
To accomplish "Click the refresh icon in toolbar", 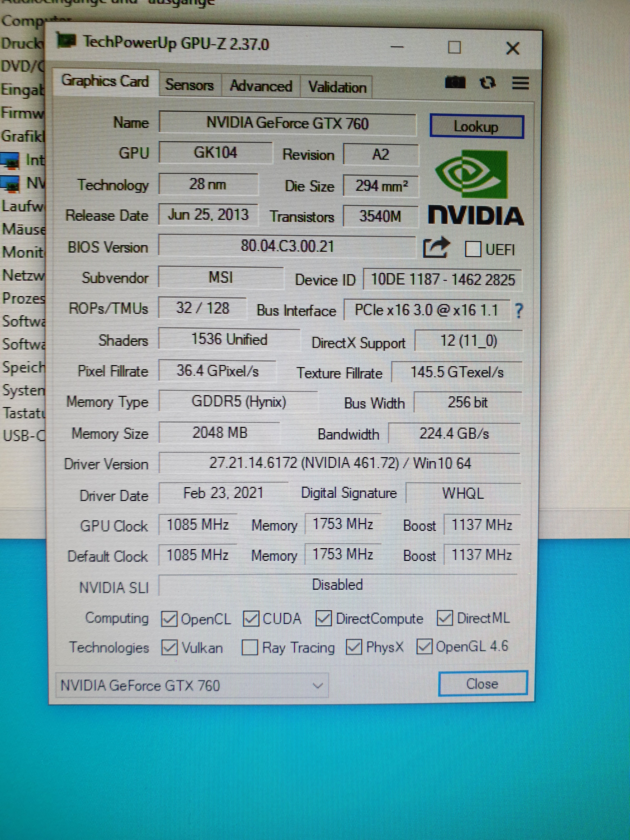I will [x=487, y=82].
